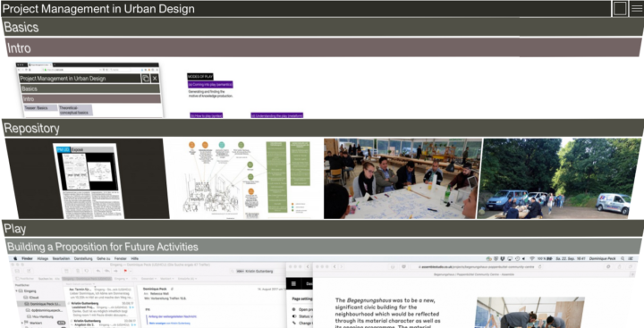Click the Finder menu in screenshot menu bar

27,258
